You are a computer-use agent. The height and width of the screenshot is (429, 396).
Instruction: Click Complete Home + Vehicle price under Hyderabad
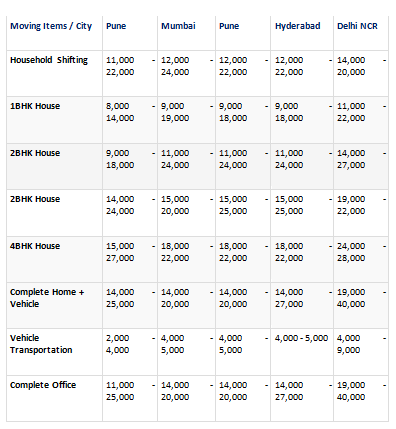[x=303, y=298]
